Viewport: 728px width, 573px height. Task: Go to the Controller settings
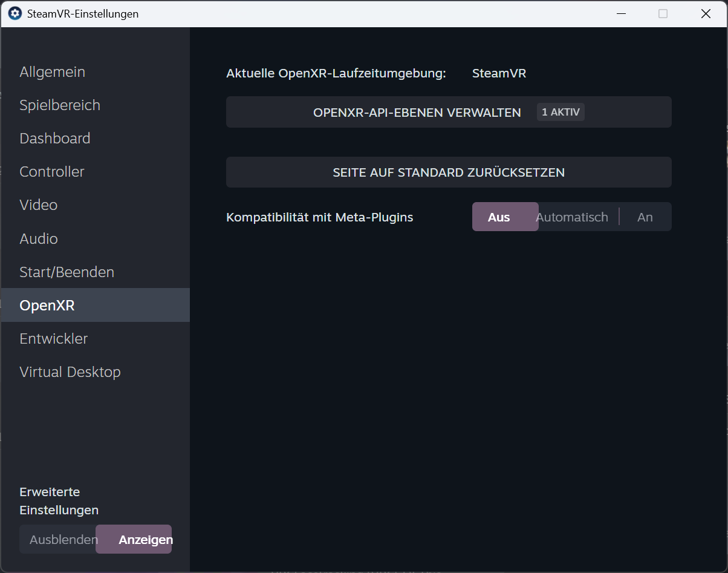(x=96, y=172)
